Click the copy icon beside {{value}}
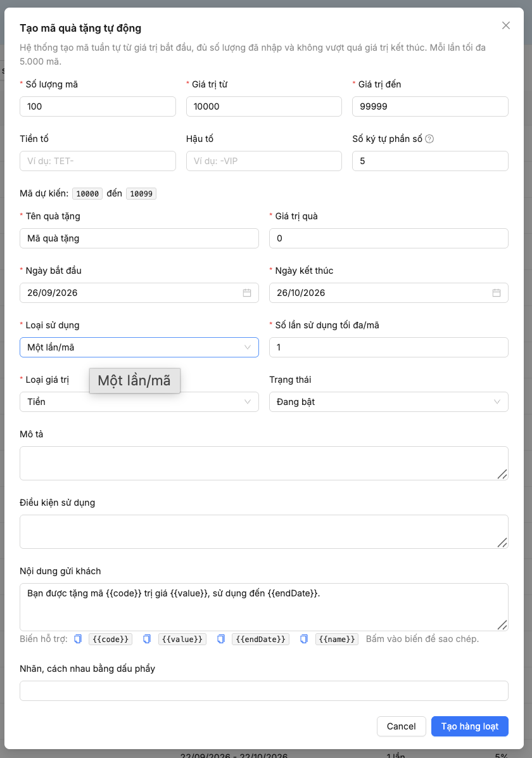Image resolution: width=532 pixels, height=758 pixels. coord(147,639)
